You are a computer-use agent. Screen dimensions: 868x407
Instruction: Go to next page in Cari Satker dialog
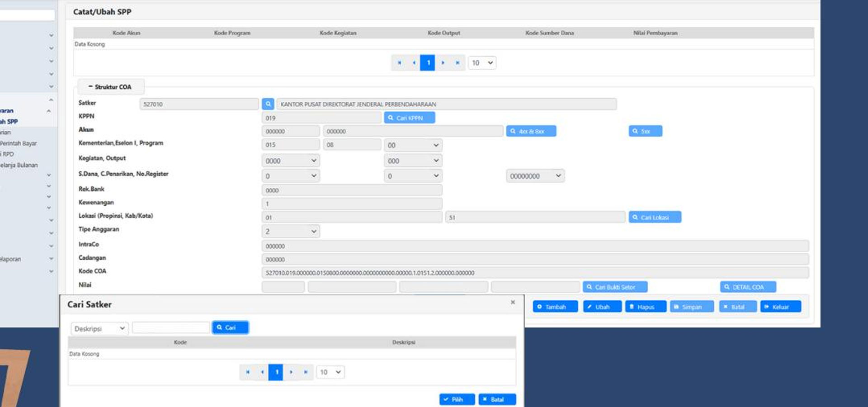pos(291,372)
